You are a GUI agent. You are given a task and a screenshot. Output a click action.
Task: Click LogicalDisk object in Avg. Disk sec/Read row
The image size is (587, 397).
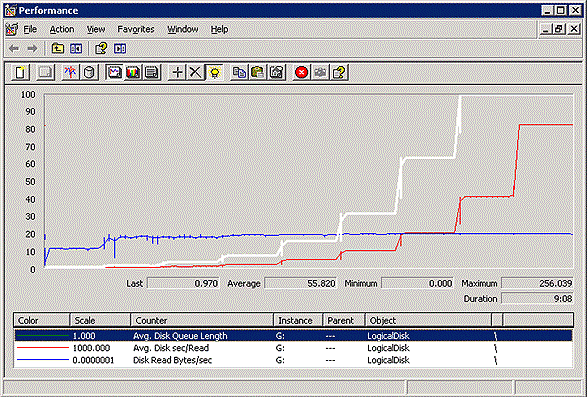[388, 348]
